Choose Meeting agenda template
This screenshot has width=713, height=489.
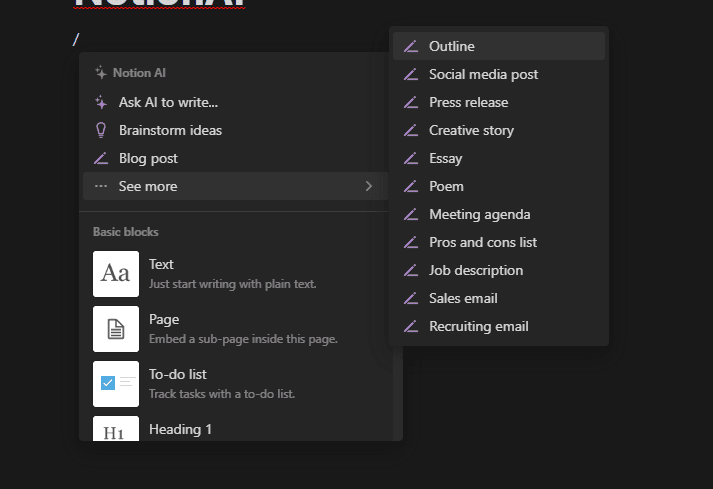pyautogui.click(x=499, y=214)
